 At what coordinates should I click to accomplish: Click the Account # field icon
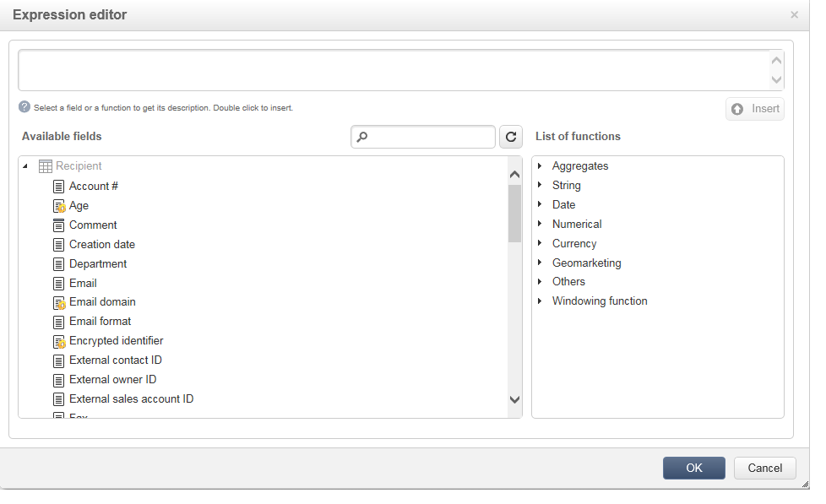point(58,187)
